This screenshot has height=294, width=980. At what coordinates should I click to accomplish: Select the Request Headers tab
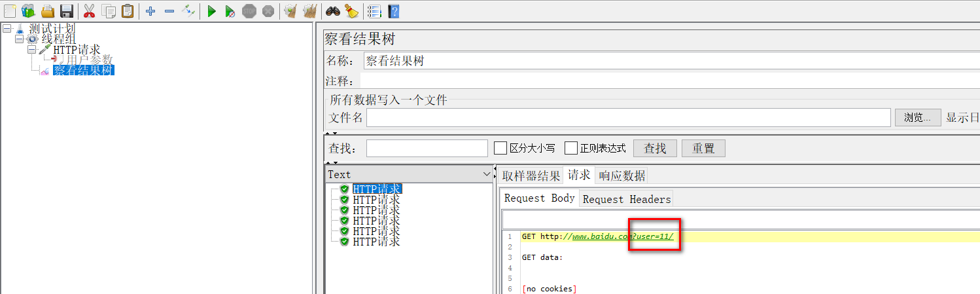point(627,199)
